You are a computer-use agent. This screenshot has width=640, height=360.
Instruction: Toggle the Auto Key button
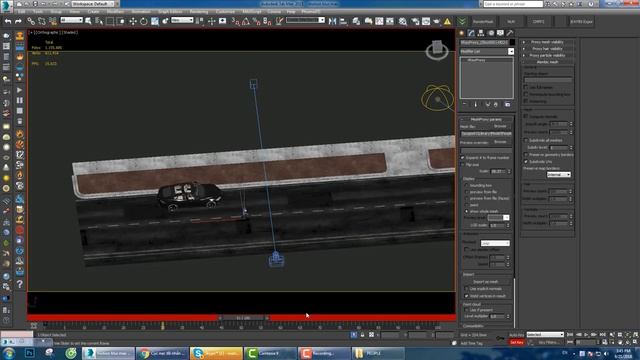(x=517, y=335)
